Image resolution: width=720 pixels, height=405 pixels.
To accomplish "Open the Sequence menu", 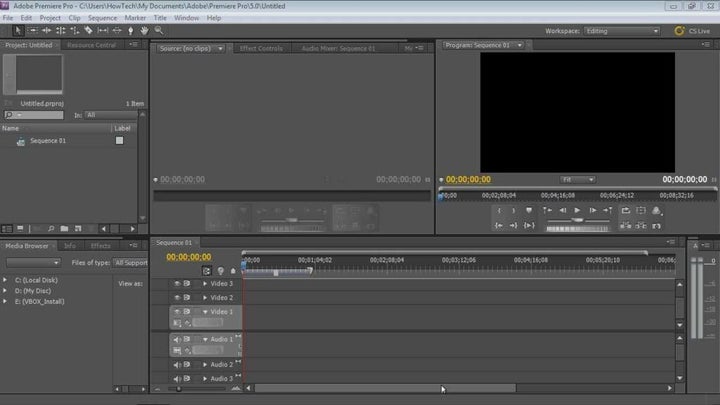I will (101, 18).
